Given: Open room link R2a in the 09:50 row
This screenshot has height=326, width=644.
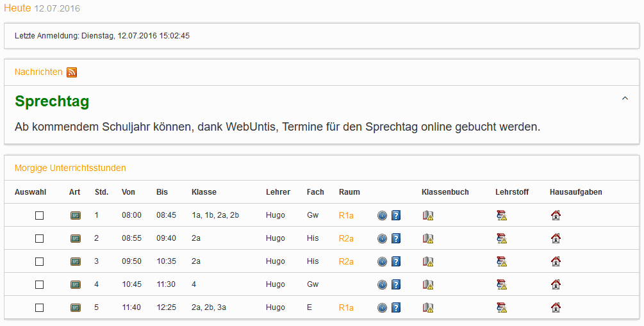Looking at the screenshot, I should point(346,261).
